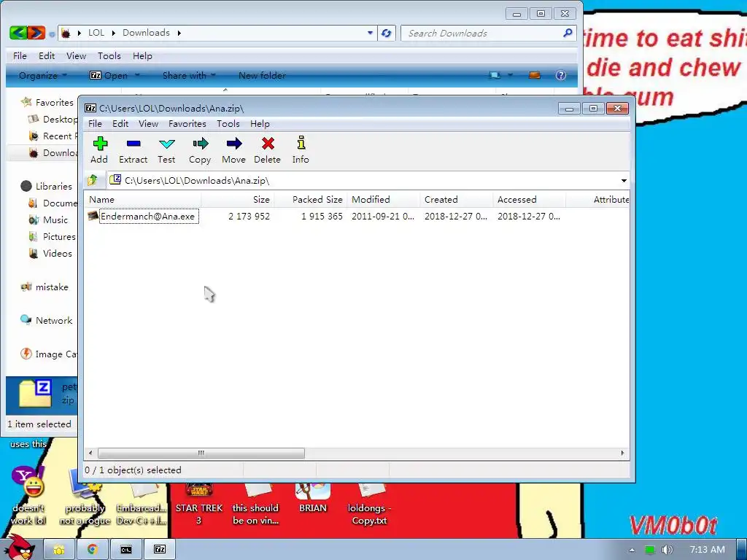Open STAR TREK 3 desktop icon
Screen dimensions: 747x560
click(198, 505)
